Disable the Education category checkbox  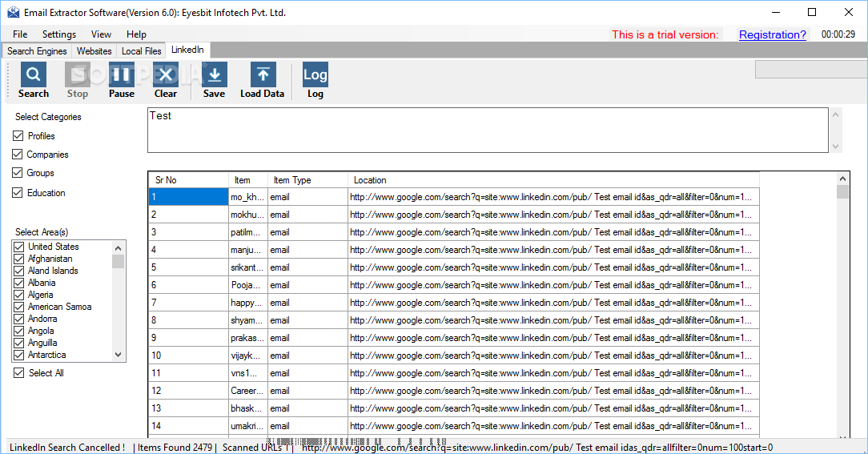(18, 193)
